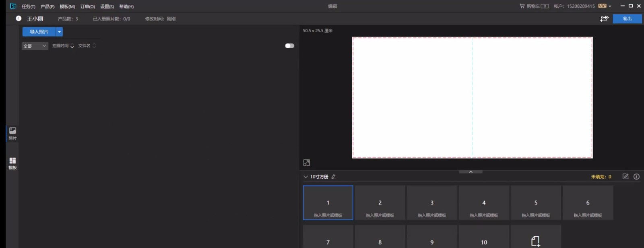
Task: Open the 照片 panel in the sidebar
Action: pyautogui.click(x=12, y=133)
